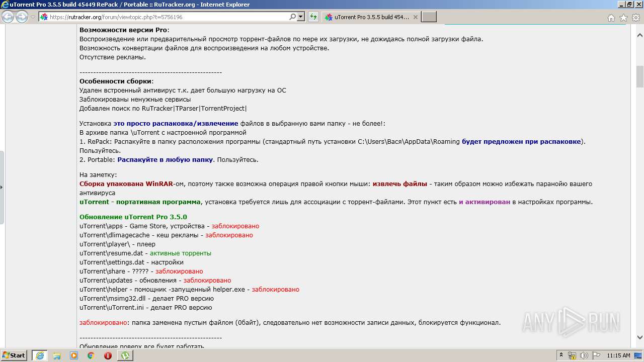This screenshot has height=362, width=644.
Task: Click bold text 'будет предложен при распаковке'
Action: coord(521,142)
